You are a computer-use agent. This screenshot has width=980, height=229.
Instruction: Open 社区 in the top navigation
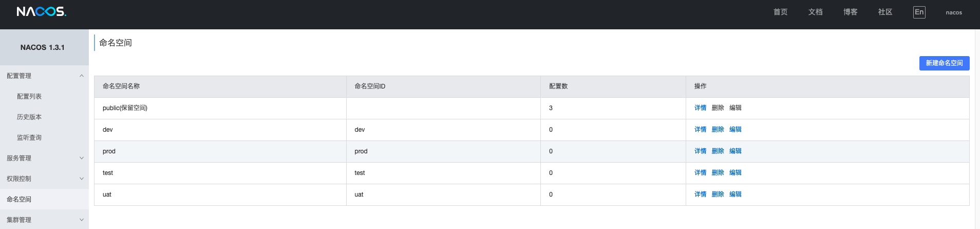tap(885, 12)
